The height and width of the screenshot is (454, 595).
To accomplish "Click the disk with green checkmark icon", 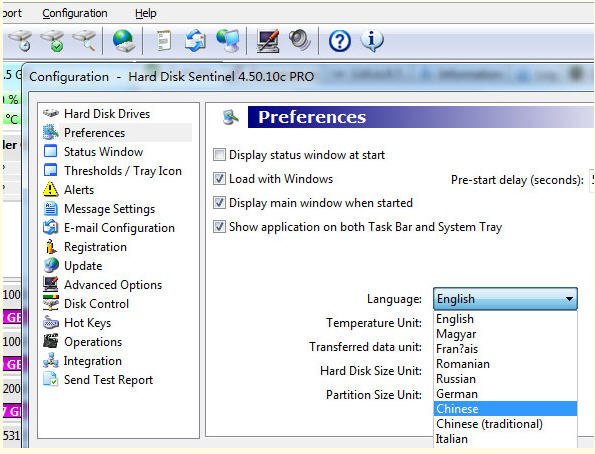I will pyautogui.click(x=52, y=40).
